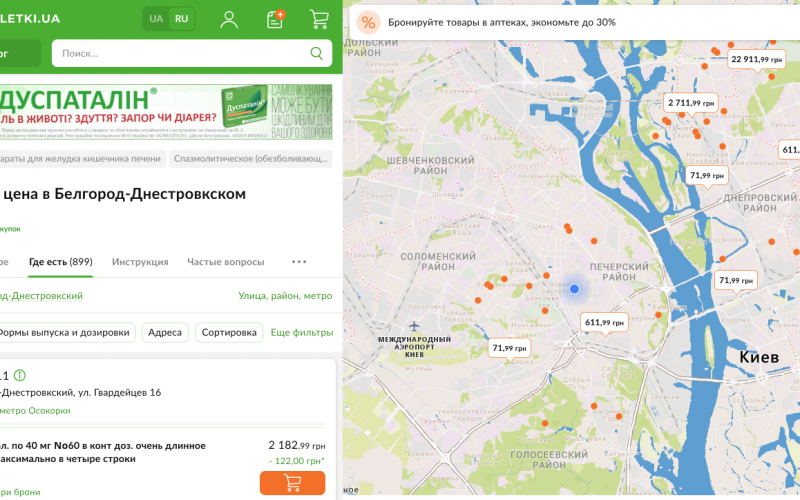Click the search magnifier icon
The image size is (800, 500).
[317, 53]
